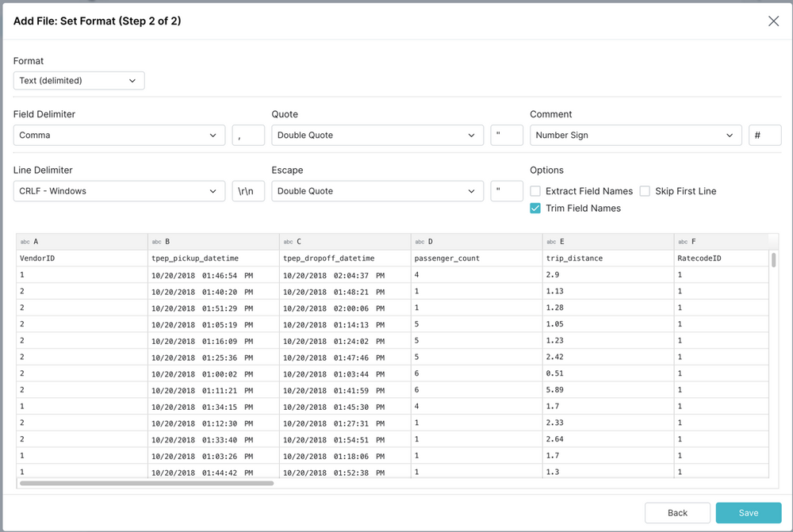Enable the Extract Field Names checkbox
The width and height of the screenshot is (793, 532).
(x=535, y=191)
